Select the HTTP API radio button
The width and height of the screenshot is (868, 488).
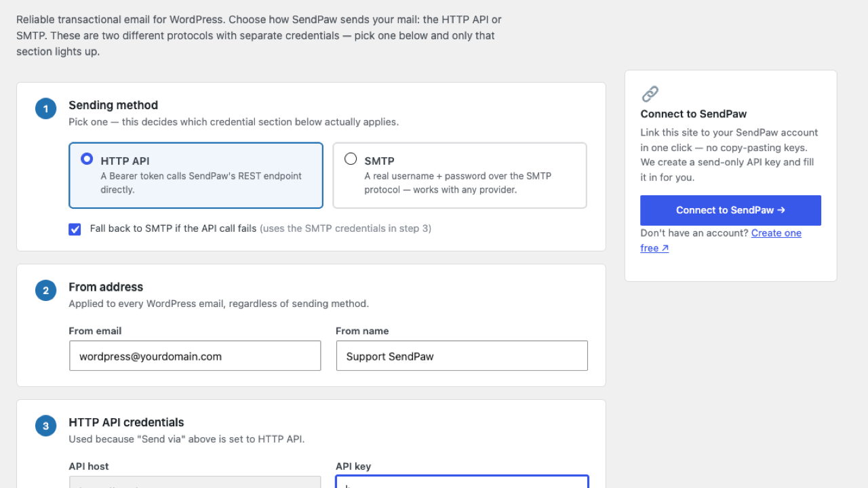point(87,159)
